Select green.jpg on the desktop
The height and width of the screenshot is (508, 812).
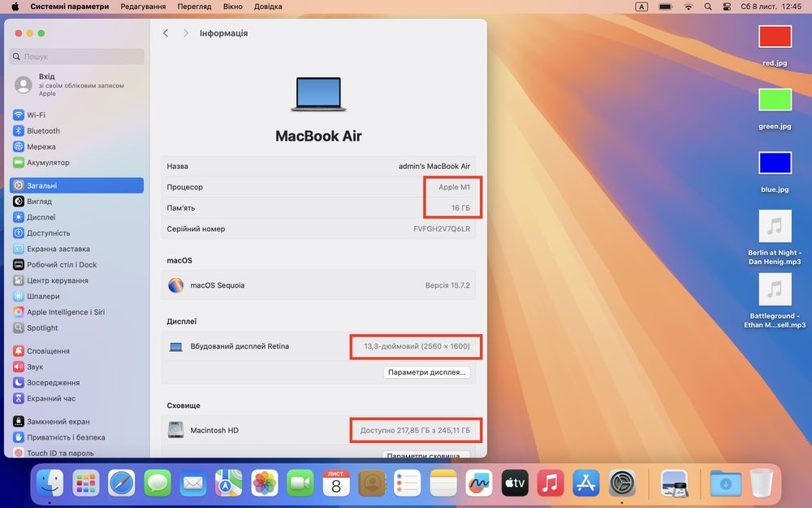point(775,100)
